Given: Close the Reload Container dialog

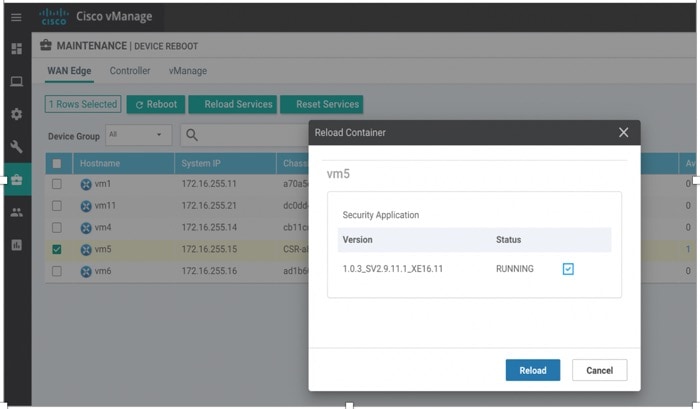Looking at the screenshot, I should [x=623, y=133].
